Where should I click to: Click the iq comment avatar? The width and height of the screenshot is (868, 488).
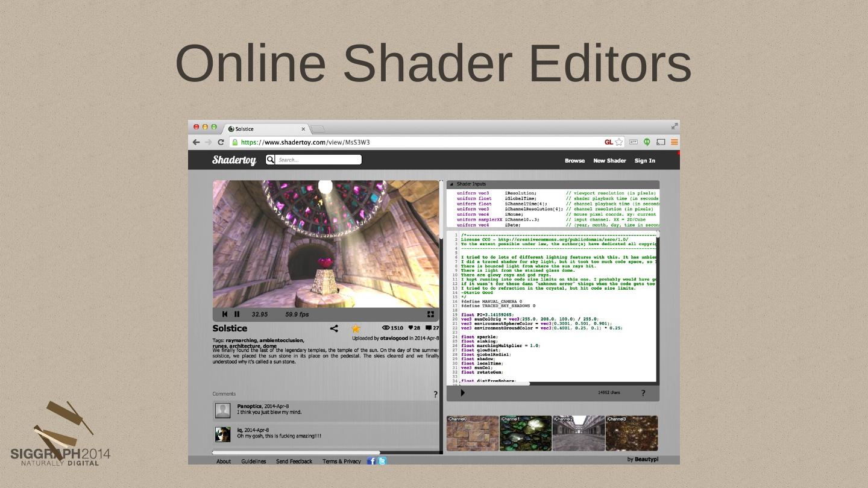click(x=223, y=434)
